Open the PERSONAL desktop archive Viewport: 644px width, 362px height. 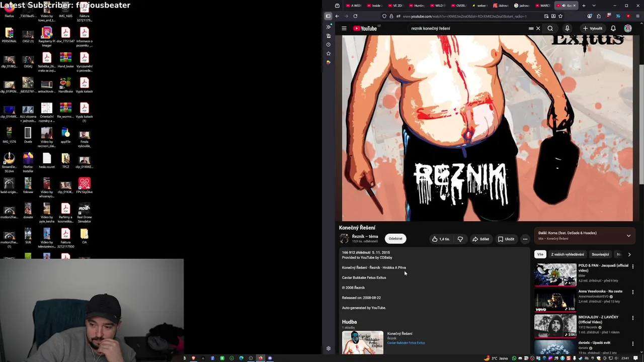click(x=9, y=35)
